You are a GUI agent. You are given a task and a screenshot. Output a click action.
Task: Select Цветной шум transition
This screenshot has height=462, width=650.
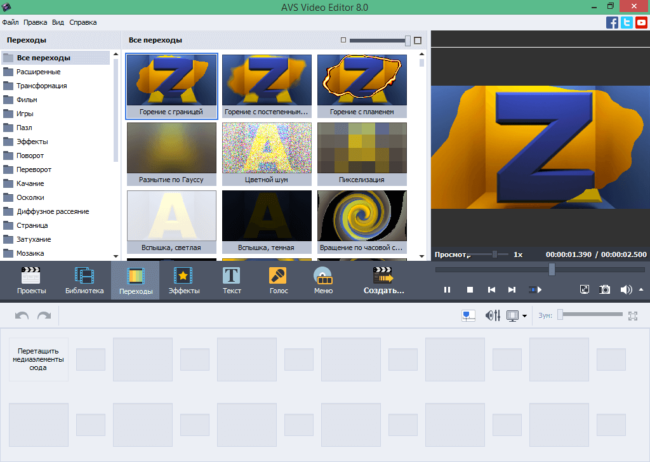click(x=267, y=154)
